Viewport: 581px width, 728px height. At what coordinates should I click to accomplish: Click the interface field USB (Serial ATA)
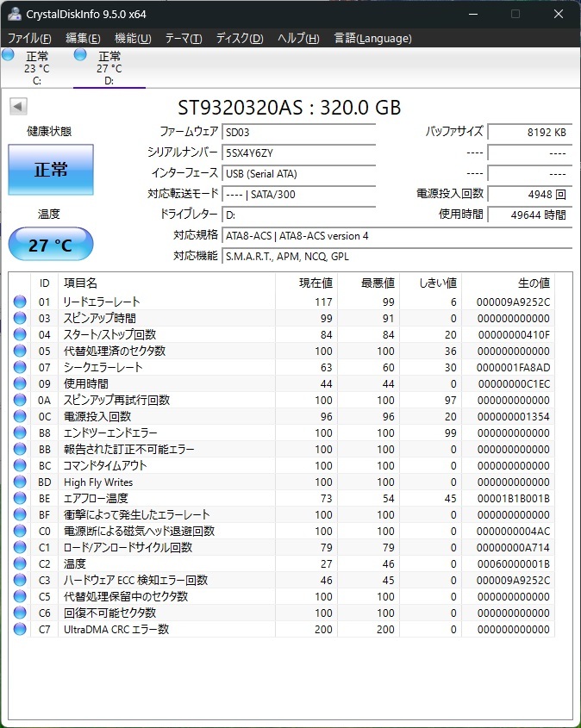point(298,174)
